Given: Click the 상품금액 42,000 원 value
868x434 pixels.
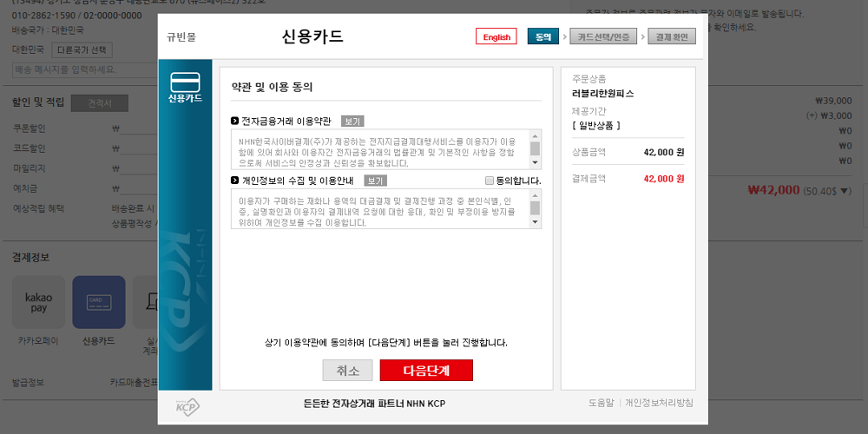Looking at the screenshot, I should point(664,152).
